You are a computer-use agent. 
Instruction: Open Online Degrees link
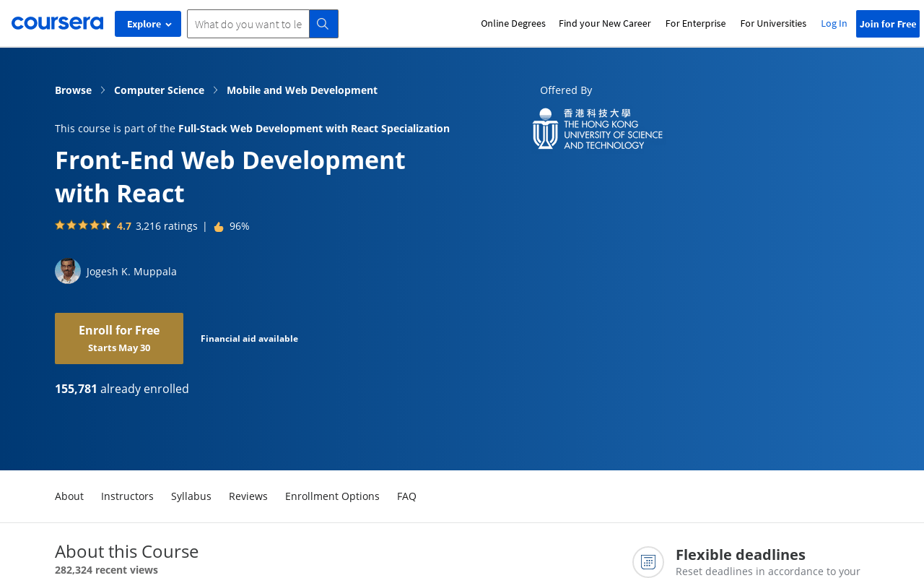pyautogui.click(x=513, y=23)
